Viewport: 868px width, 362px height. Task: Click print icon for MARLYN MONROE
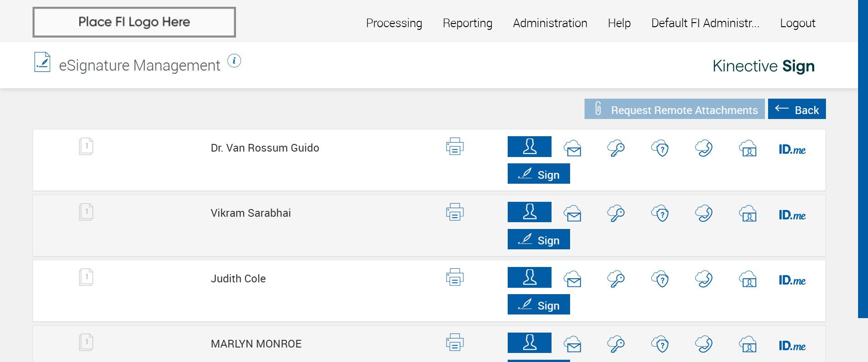pos(455,343)
